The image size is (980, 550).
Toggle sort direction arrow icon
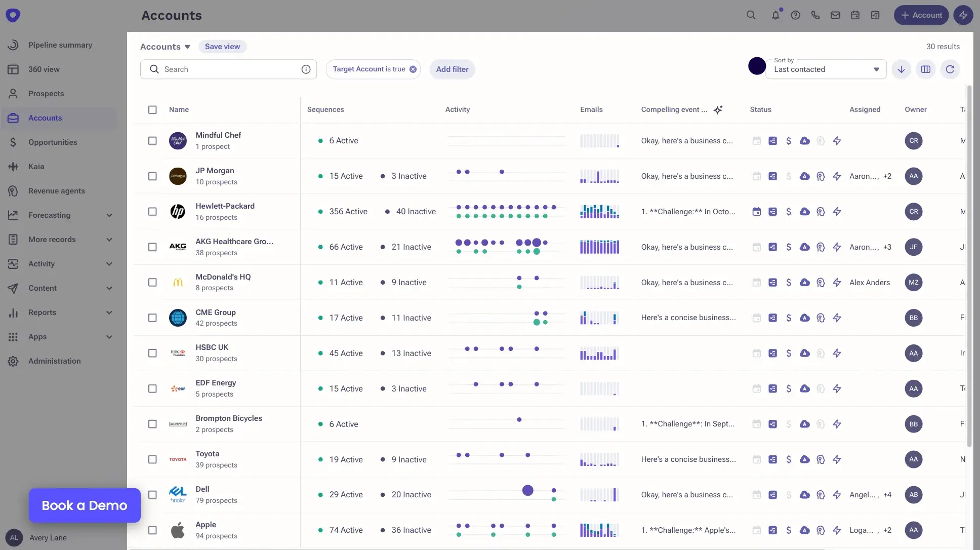click(902, 69)
